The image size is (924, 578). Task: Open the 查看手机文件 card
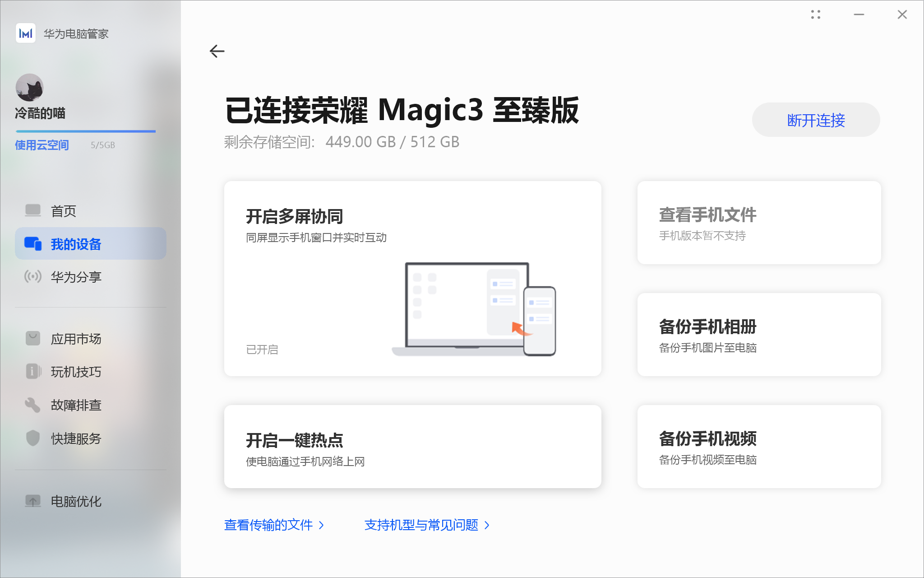[x=759, y=223]
